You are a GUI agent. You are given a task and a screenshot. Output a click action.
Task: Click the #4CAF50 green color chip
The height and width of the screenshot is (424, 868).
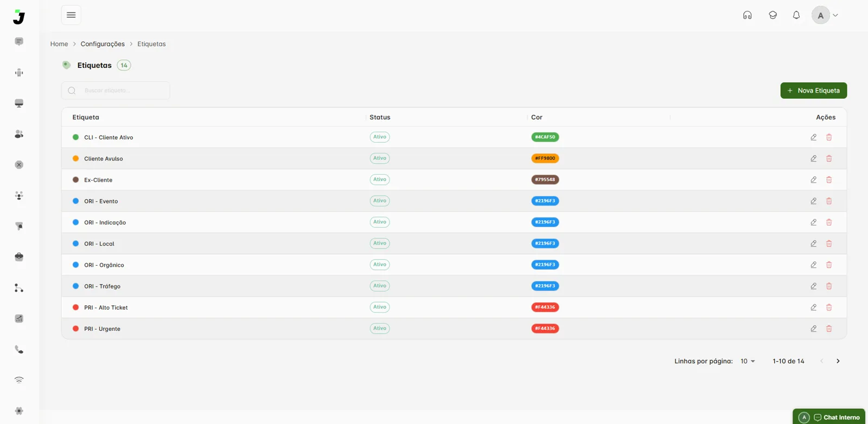(545, 137)
